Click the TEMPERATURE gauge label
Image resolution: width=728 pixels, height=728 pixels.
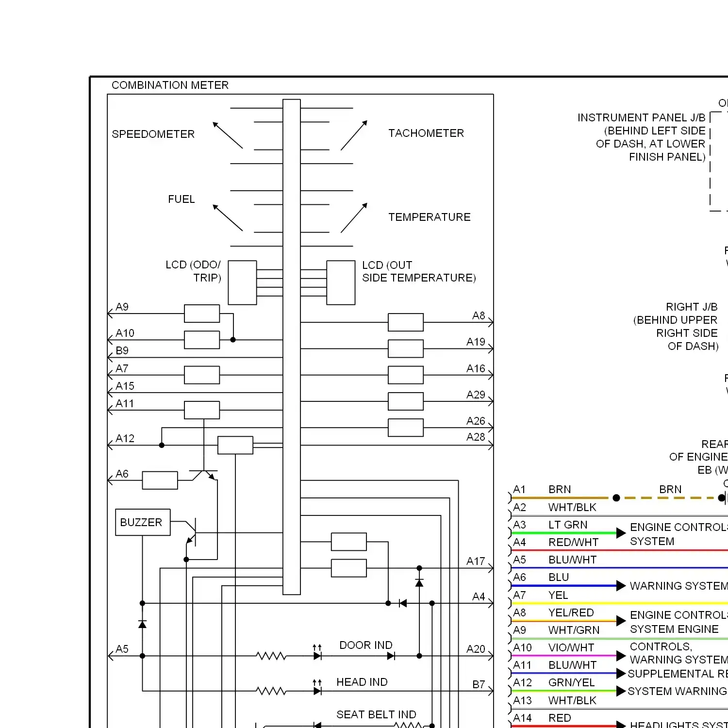pyautogui.click(x=430, y=217)
